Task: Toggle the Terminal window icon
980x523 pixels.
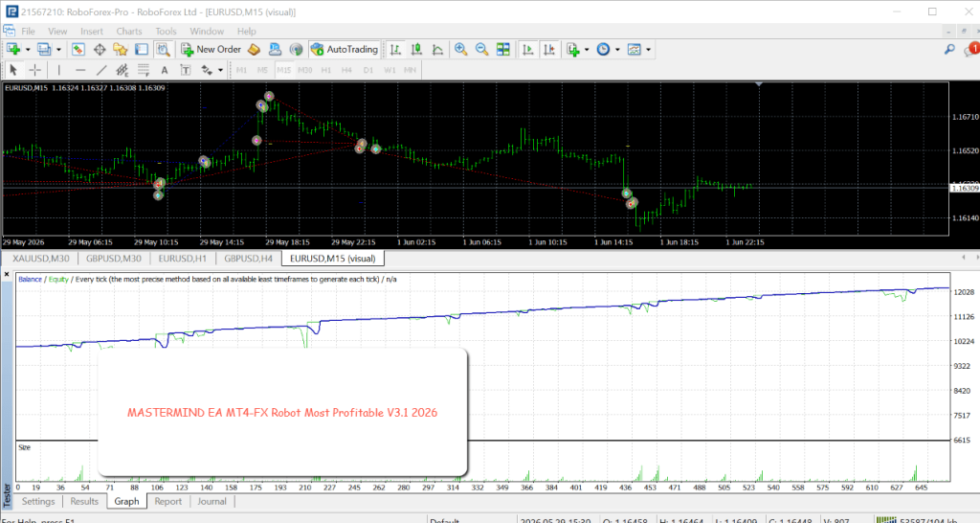Action: click(x=142, y=50)
